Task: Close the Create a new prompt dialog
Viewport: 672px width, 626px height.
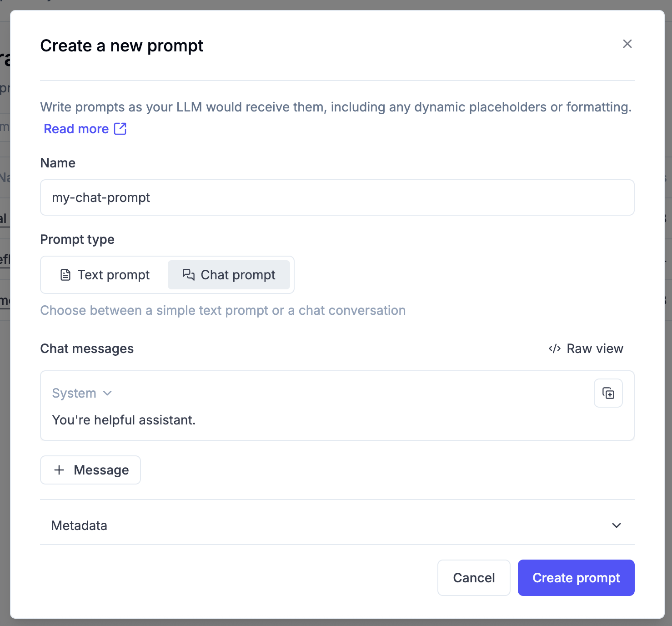Action: click(x=627, y=44)
